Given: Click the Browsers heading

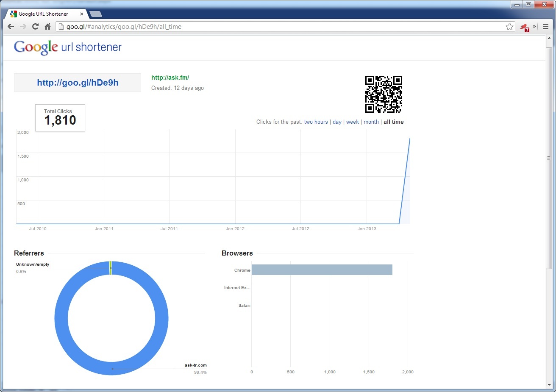Looking at the screenshot, I should (237, 253).
